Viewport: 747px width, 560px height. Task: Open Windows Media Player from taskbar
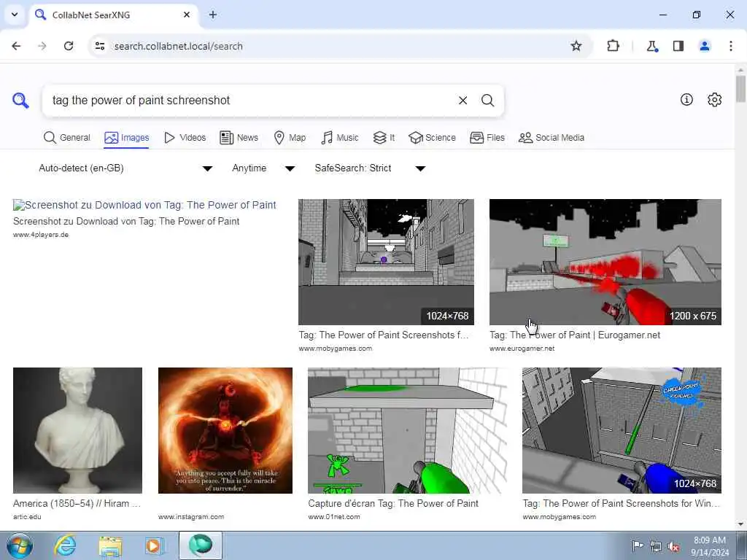click(153, 545)
